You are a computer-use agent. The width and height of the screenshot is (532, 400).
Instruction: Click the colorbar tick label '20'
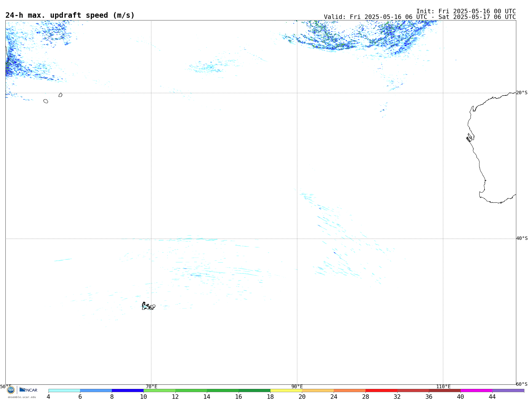pyautogui.click(x=302, y=397)
